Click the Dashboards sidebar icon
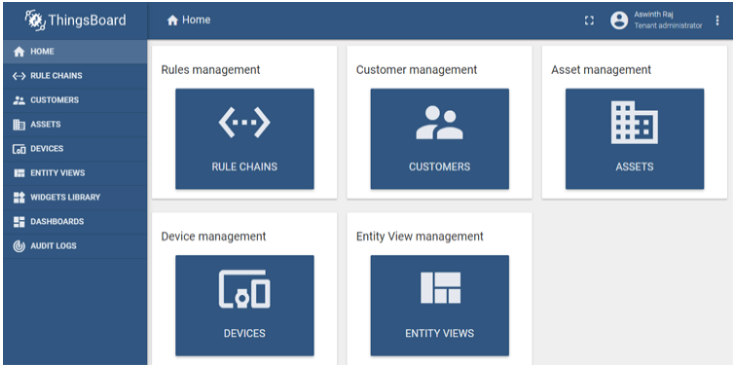This screenshot has width=734, height=370. coord(19,222)
